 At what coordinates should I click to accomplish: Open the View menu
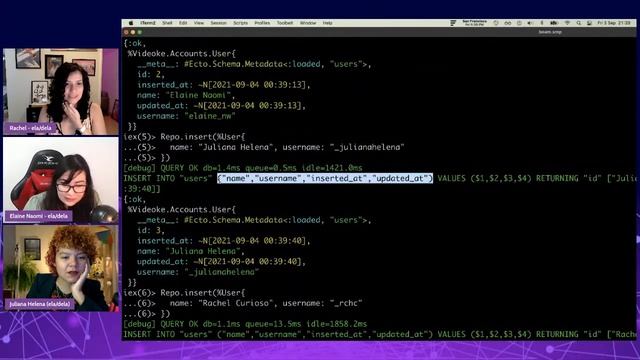click(x=199, y=23)
